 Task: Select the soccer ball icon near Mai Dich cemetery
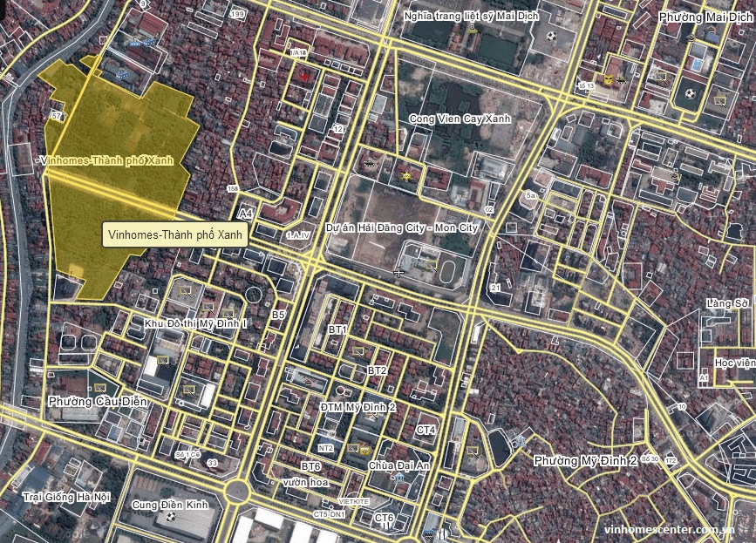550,37
